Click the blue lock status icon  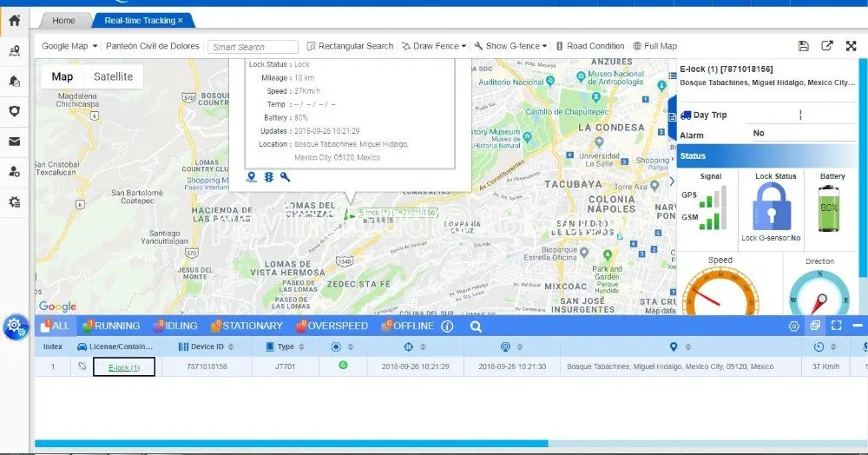point(771,207)
